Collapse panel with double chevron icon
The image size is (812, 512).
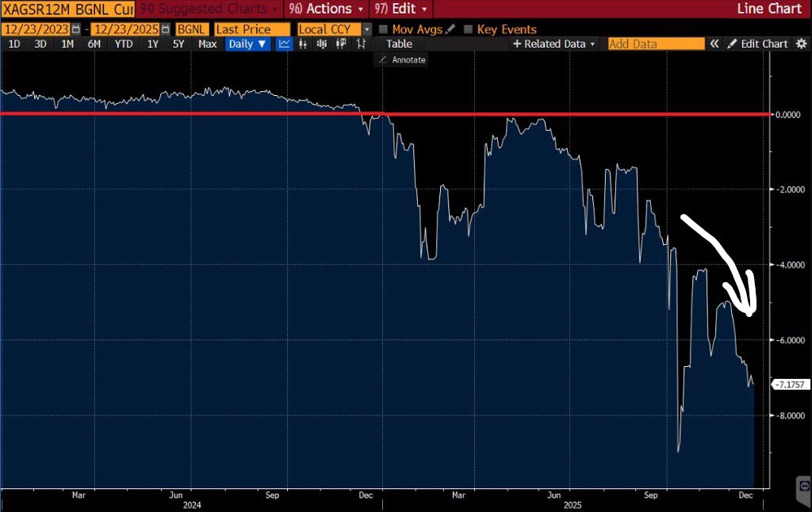tap(714, 44)
